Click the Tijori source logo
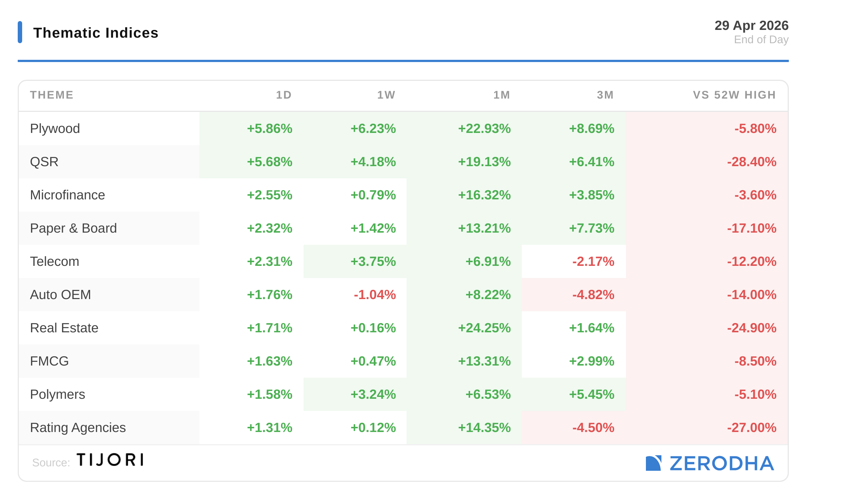 coord(110,460)
